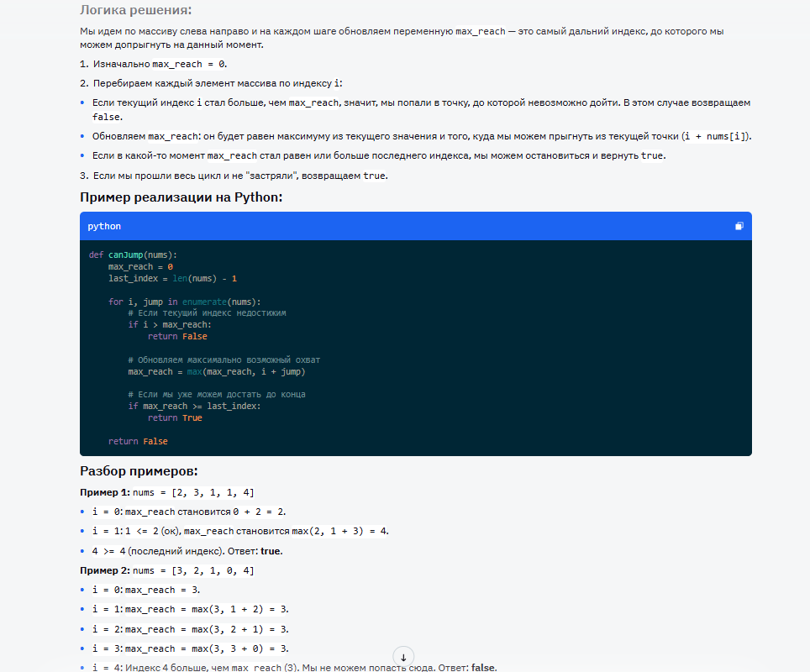Click the 'def canJump(nums):' code line
Image resolution: width=810 pixels, height=672 pixels.
(x=134, y=255)
